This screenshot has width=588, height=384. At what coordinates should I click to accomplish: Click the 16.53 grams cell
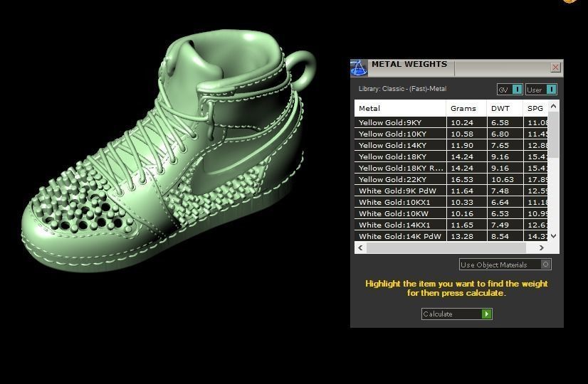466,179
